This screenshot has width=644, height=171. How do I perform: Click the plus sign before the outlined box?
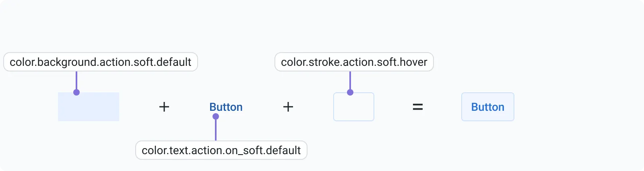(288, 107)
